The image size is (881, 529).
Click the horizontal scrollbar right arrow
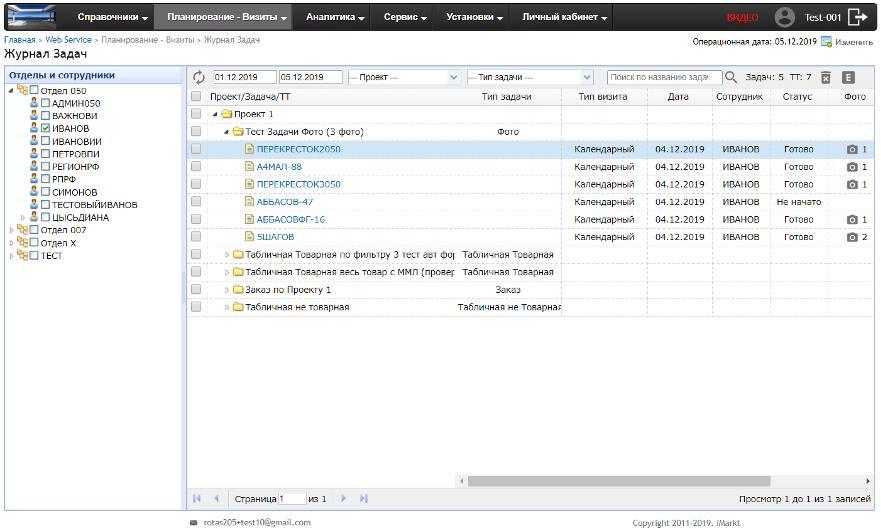pyautogui.click(x=868, y=481)
